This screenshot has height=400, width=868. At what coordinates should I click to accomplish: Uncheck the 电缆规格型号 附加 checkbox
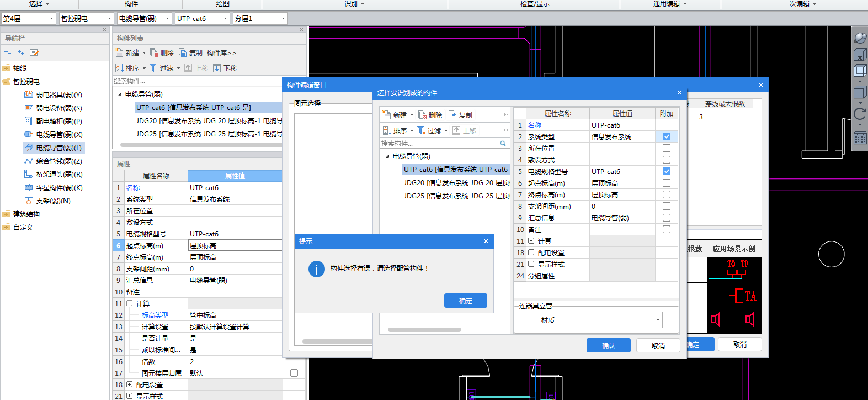click(667, 171)
